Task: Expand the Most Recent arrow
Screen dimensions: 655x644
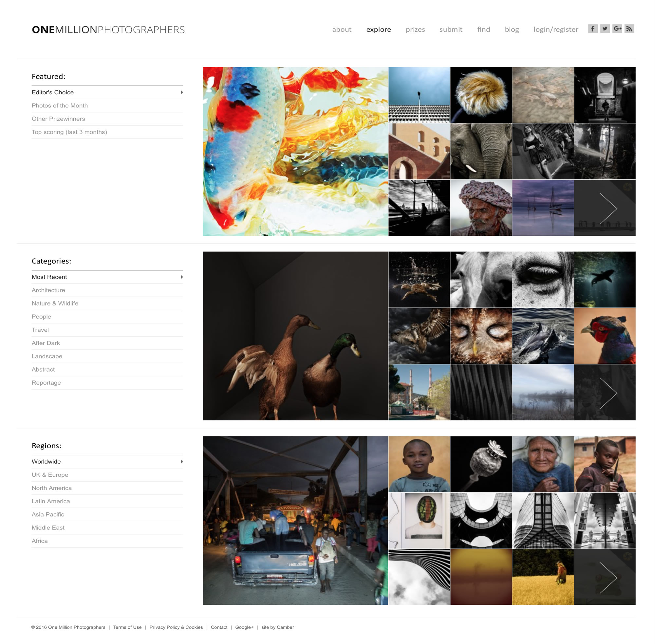Action: (x=182, y=277)
